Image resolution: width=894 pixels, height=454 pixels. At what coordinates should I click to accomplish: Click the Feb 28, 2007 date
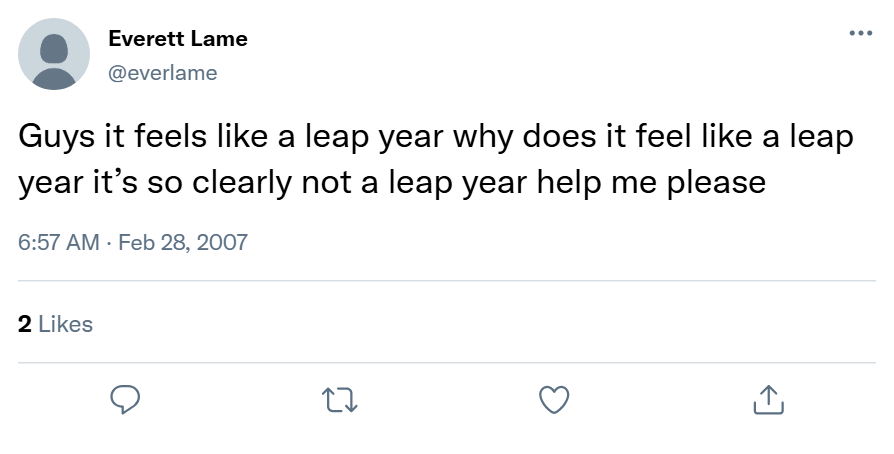tap(182, 242)
